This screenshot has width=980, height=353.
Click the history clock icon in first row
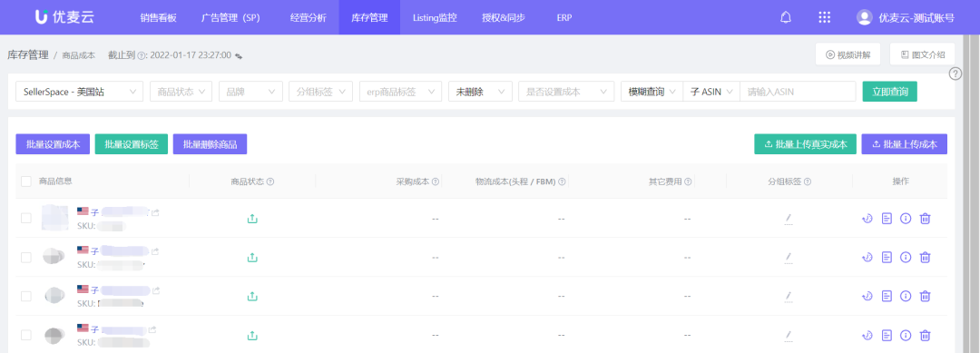coord(867,219)
